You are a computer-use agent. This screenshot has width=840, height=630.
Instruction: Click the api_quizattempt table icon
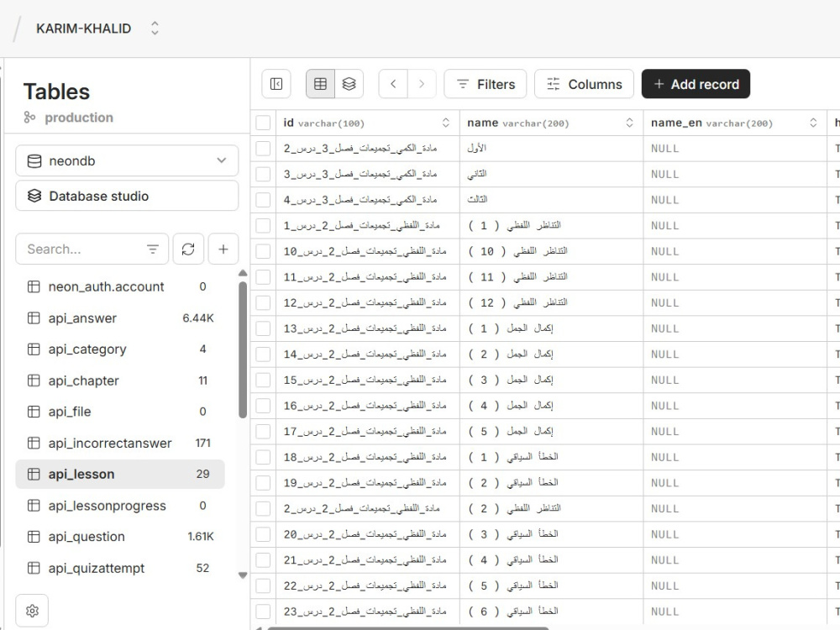click(34, 568)
